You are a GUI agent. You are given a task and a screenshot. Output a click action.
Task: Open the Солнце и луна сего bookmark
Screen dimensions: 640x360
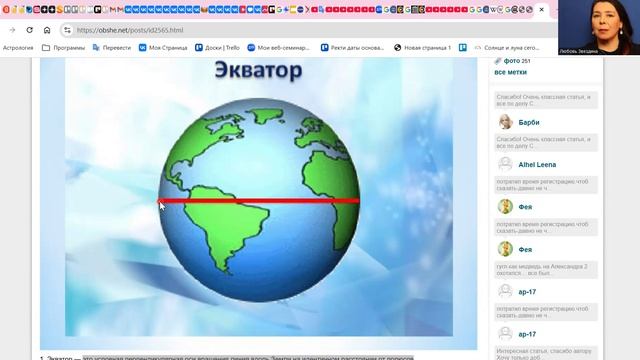click(x=507, y=48)
